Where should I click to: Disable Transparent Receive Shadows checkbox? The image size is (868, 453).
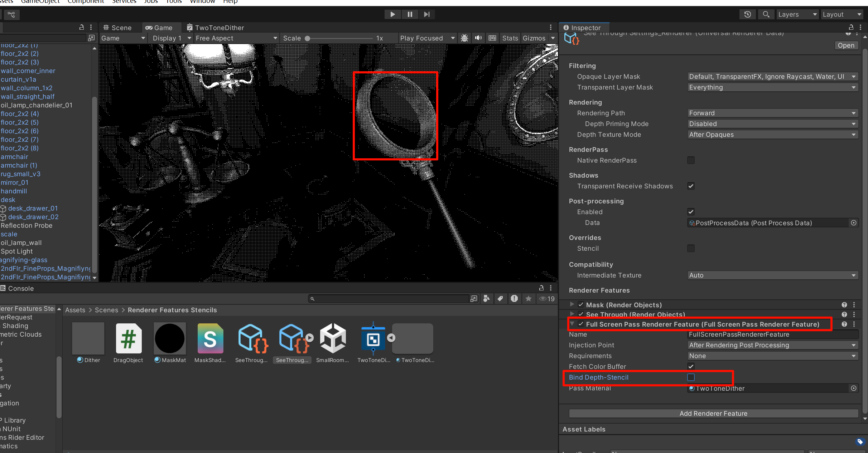coord(691,186)
